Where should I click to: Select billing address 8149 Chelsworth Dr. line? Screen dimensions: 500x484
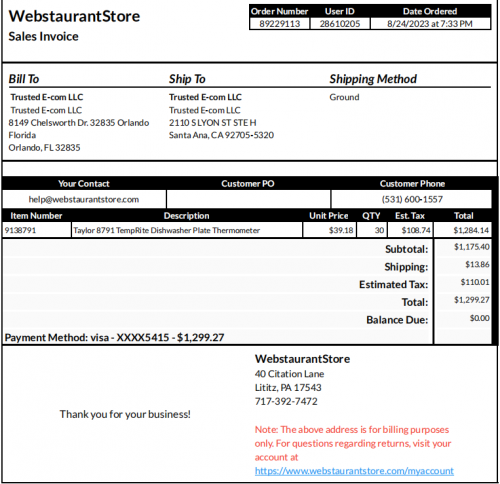point(79,123)
